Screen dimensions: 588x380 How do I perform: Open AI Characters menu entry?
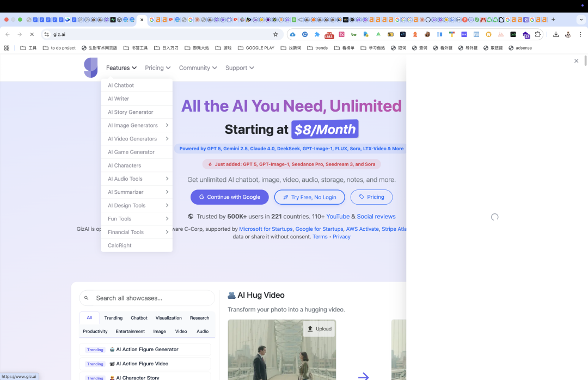pyautogui.click(x=137, y=166)
